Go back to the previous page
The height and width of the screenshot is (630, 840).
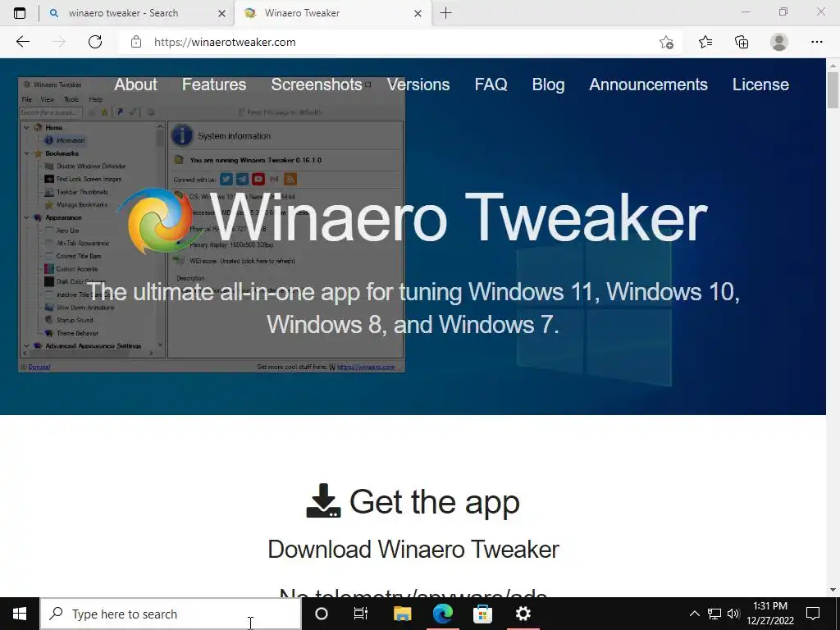(22, 42)
